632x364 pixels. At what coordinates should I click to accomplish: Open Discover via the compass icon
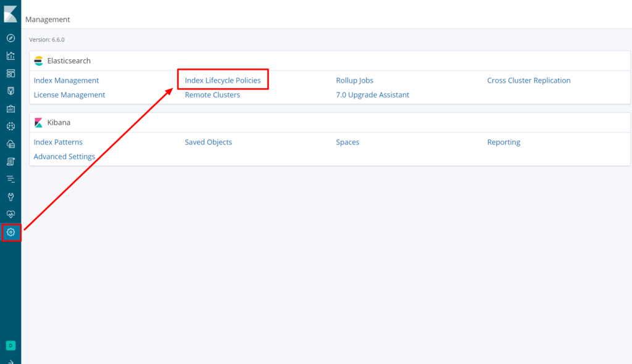point(11,38)
